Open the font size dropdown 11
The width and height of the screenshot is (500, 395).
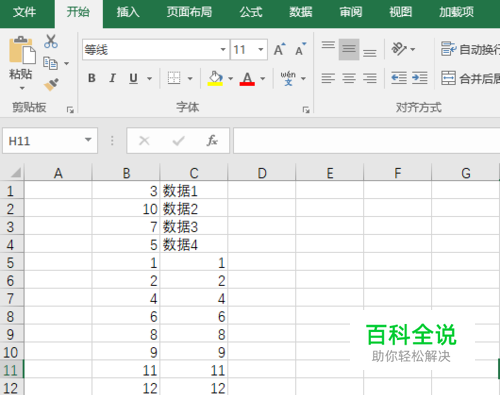pyautogui.click(x=261, y=50)
